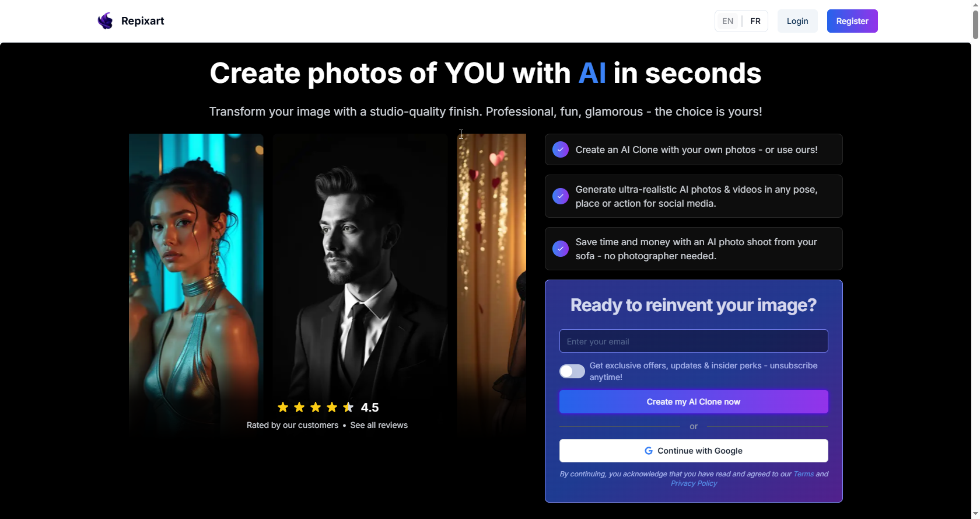This screenshot has height=519, width=980.
Task: Click the checkmark icon beside save time feature
Action: click(561, 249)
